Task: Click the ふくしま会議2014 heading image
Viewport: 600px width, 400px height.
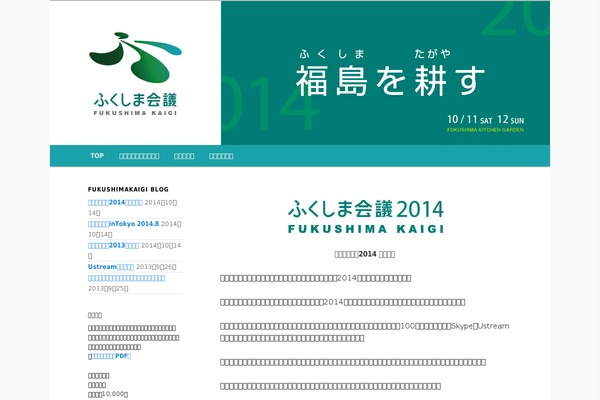Action: click(x=366, y=216)
